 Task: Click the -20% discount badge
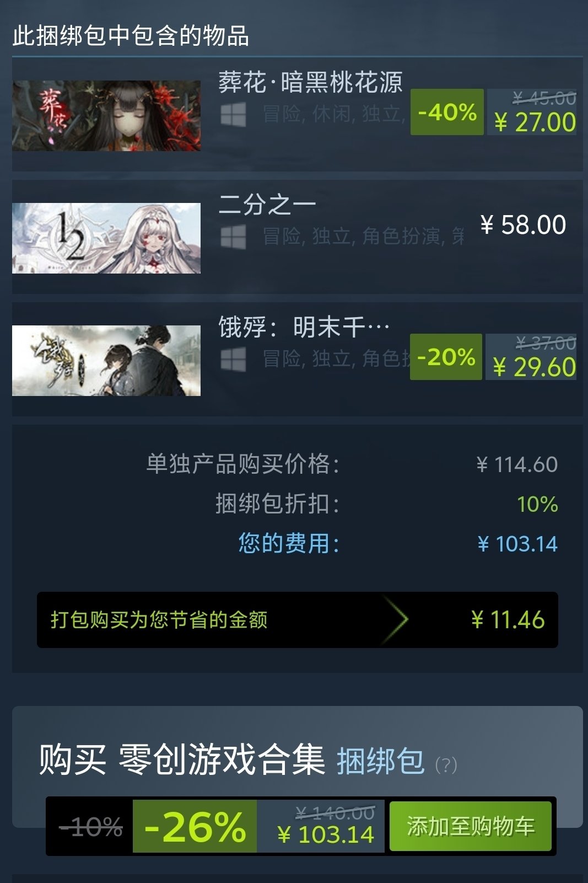tap(446, 357)
